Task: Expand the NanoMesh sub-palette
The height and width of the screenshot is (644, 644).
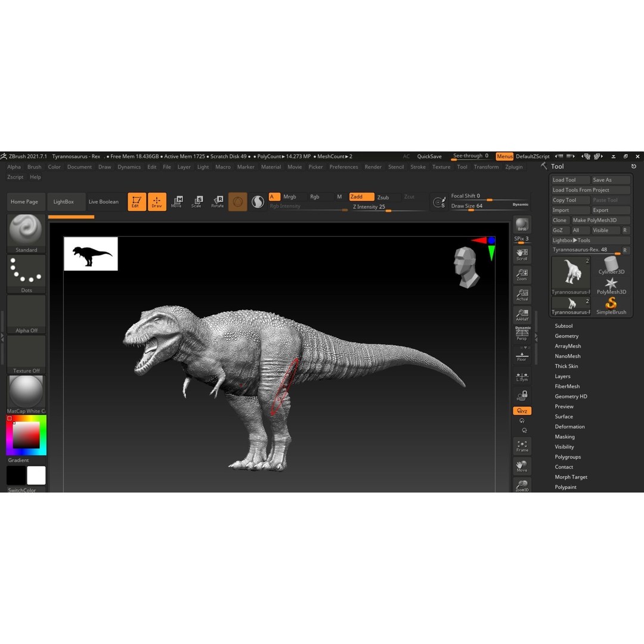Action: coord(568,356)
